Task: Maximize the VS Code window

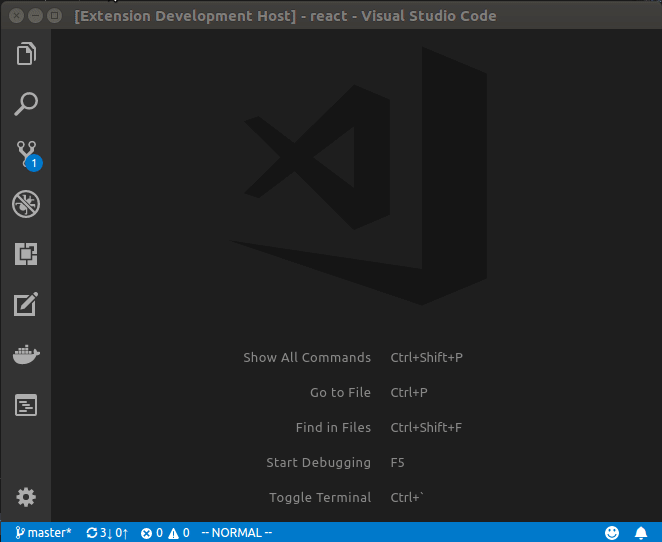Action: (x=54, y=16)
